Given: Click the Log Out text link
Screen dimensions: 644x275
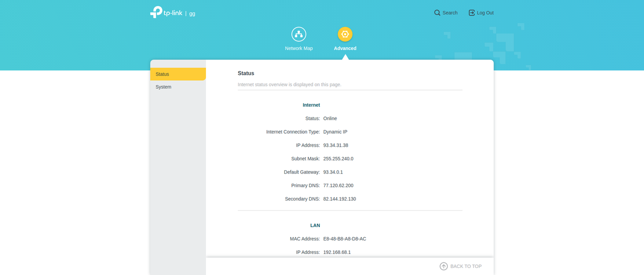Looking at the screenshot, I should (485, 13).
